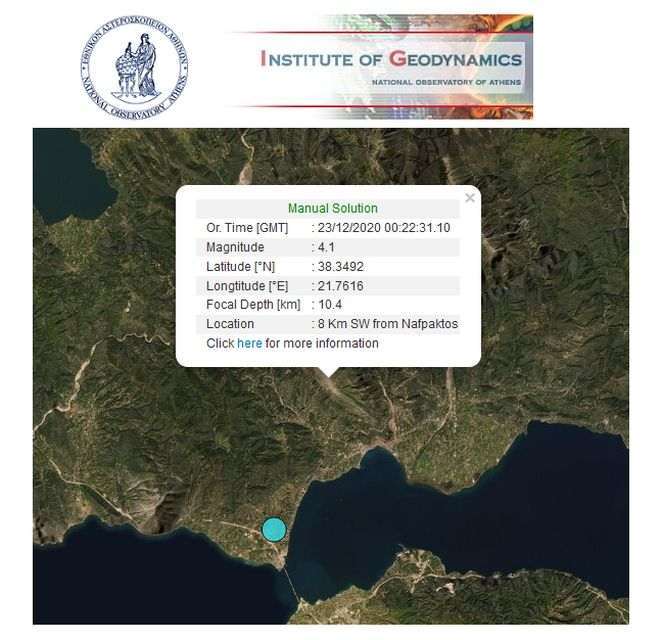Screen dimensions: 662x640
Task: Select the latitude value 38.3492
Action: 341,266
